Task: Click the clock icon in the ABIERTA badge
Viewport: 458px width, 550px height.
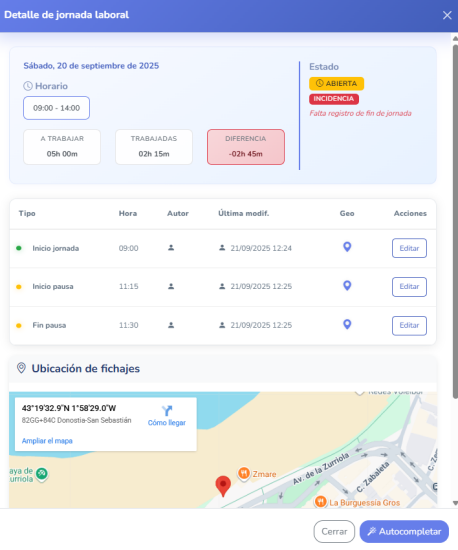Action: (319, 83)
